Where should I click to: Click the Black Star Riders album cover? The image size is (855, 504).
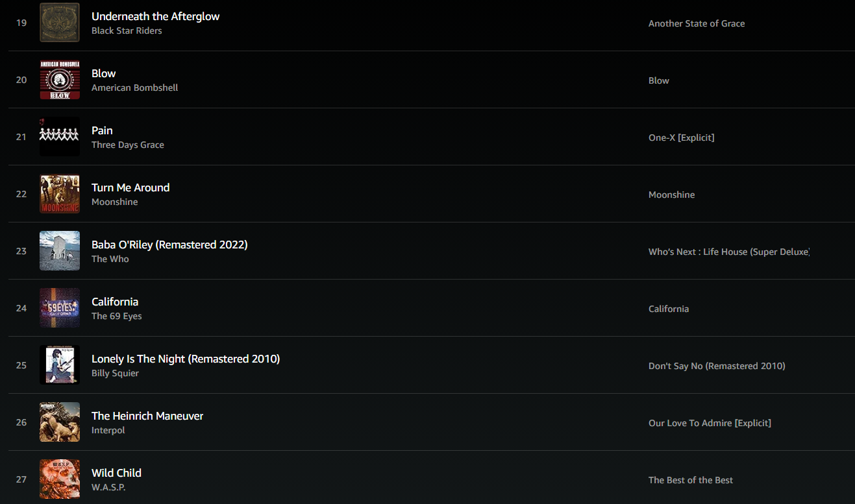(x=60, y=22)
